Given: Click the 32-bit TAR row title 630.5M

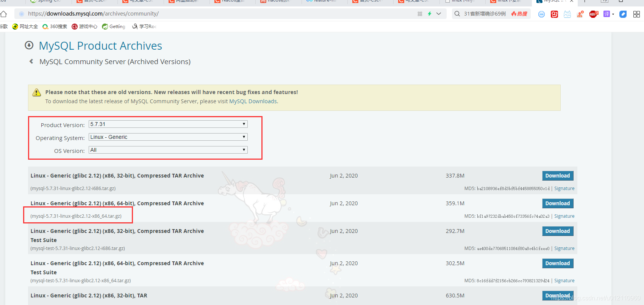Looking at the screenshot, I should click(x=89, y=296).
